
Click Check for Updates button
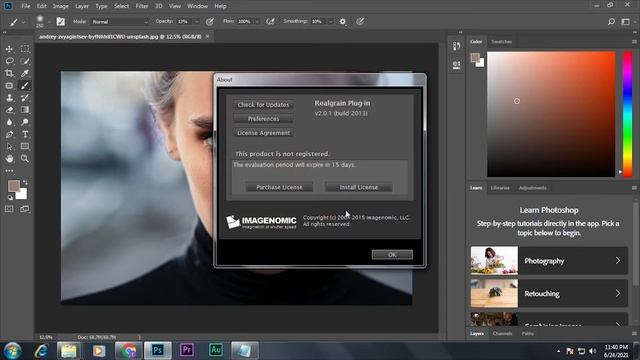[263, 105]
